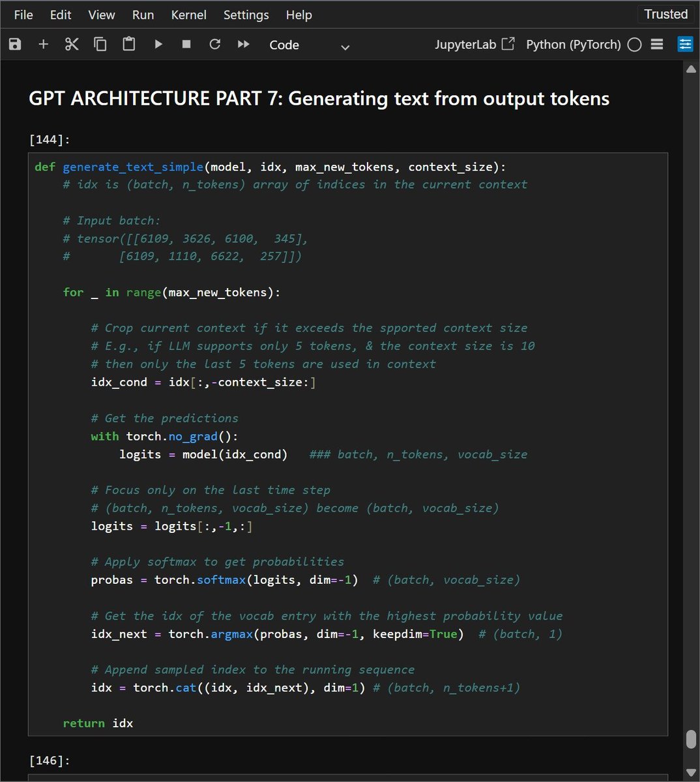Image resolution: width=700 pixels, height=782 pixels.
Task: Click the line 'return idx'
Action: tap(98, 723)
